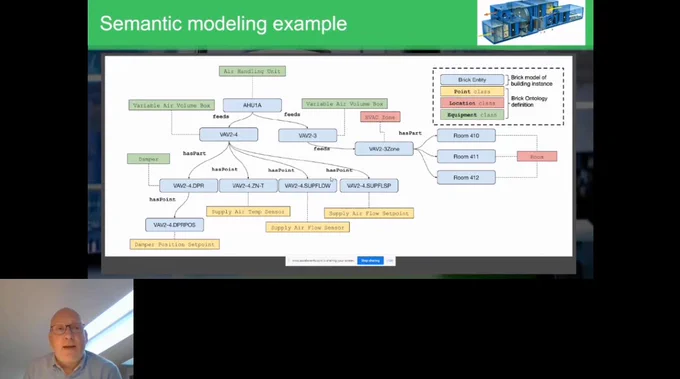Click the feeds label between VAV2-3 and VAV2-3Zone
680x379 pixels.
pos(322,149)
